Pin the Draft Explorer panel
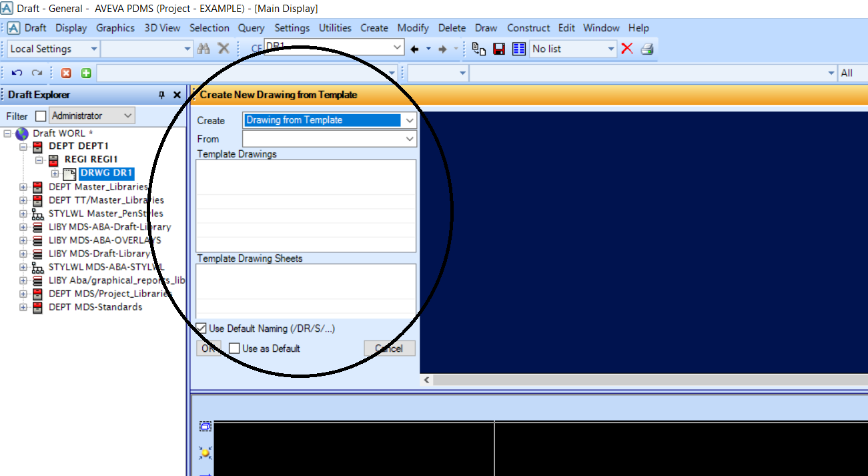 click(161, 95)
